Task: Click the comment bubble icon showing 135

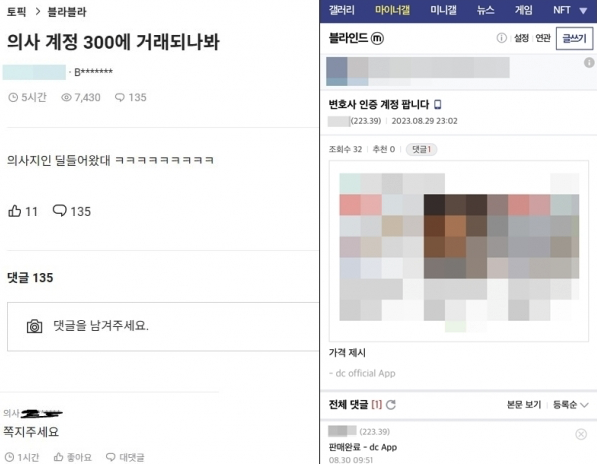Action: click(59, 210)
